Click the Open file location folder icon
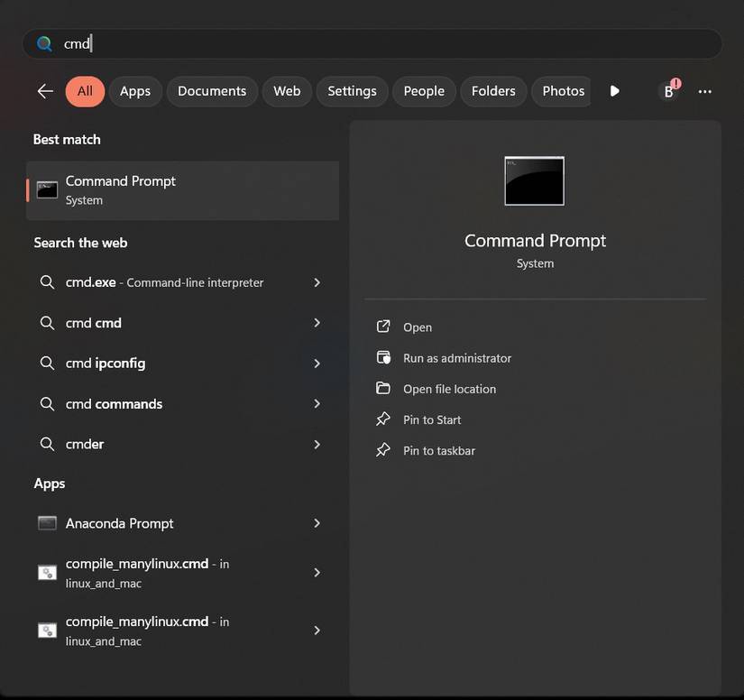The height and width of the screenshot is (700, 744). tap(383, 388)
